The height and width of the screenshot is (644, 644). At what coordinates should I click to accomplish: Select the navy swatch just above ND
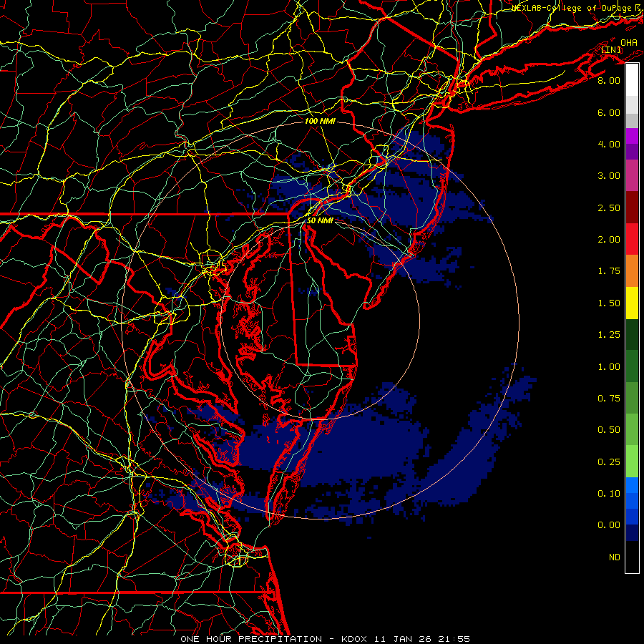[x=632, y=533]
